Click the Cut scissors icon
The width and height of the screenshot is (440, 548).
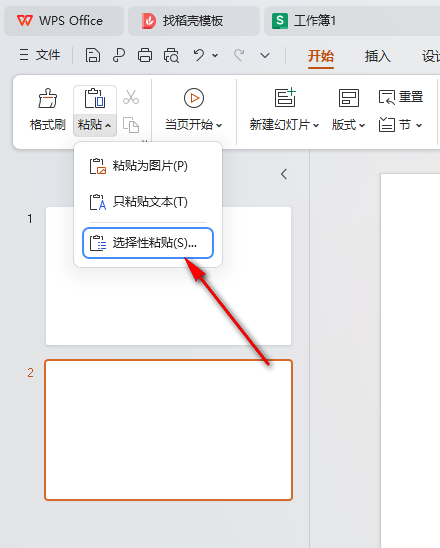[131, 97]
